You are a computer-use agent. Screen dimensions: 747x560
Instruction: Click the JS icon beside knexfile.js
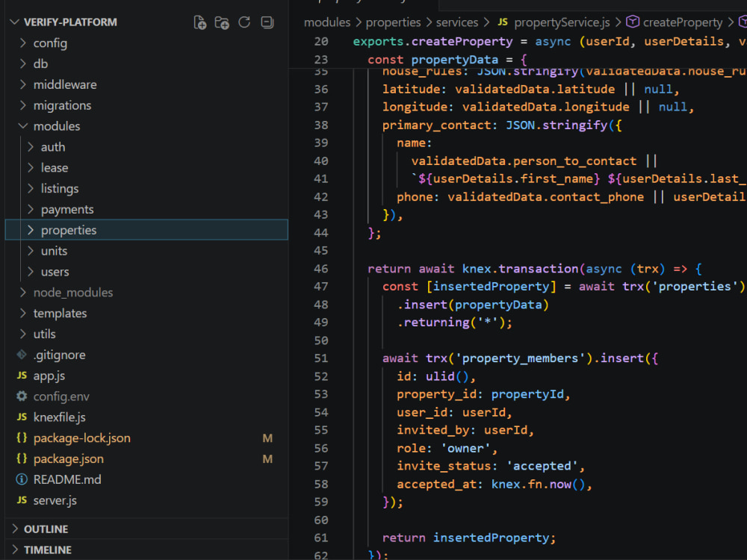(22, 417)
